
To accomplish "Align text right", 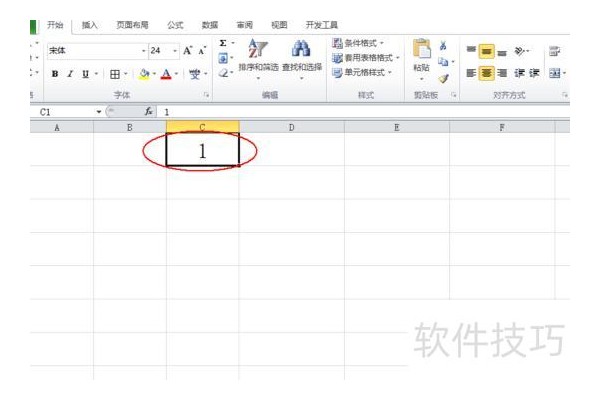I will [x=502, y=73].
